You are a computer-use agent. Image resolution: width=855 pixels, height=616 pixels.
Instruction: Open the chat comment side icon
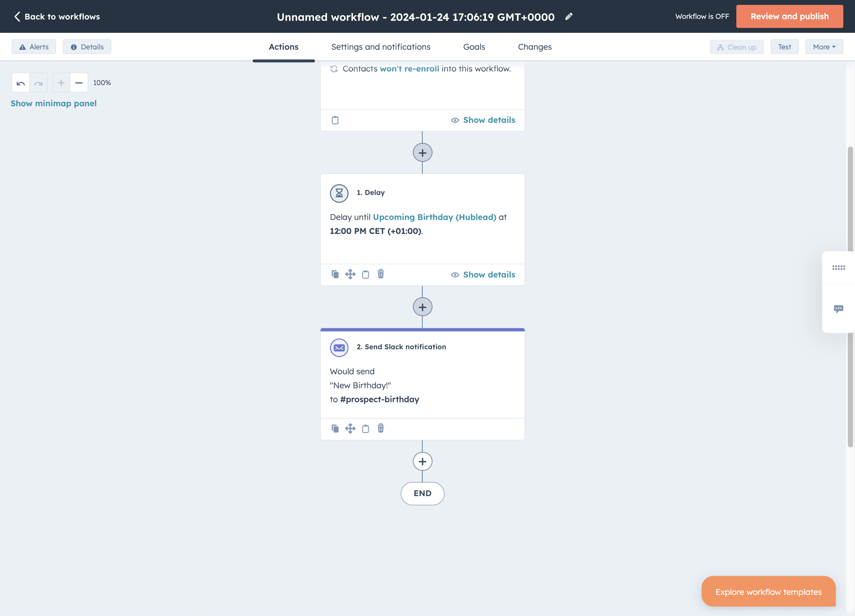(x=838, y=309)
